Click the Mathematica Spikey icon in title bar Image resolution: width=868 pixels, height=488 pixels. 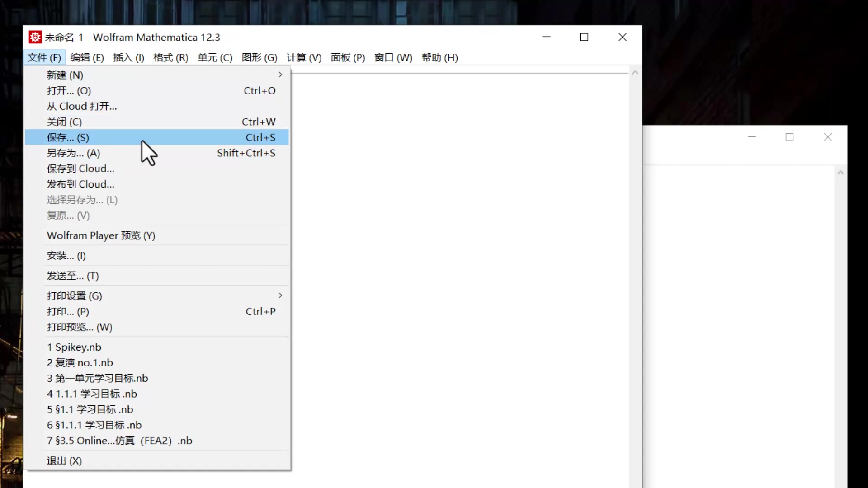point(35,37)
